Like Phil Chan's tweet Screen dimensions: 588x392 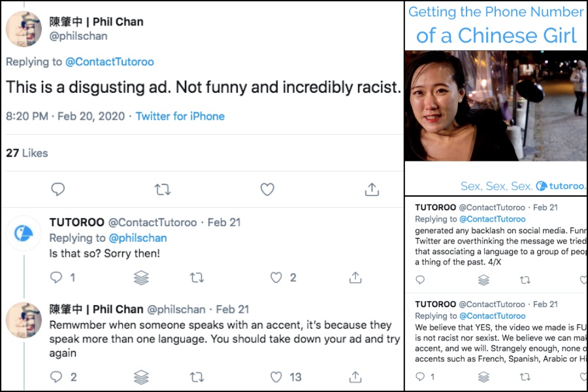coord(267,189)
